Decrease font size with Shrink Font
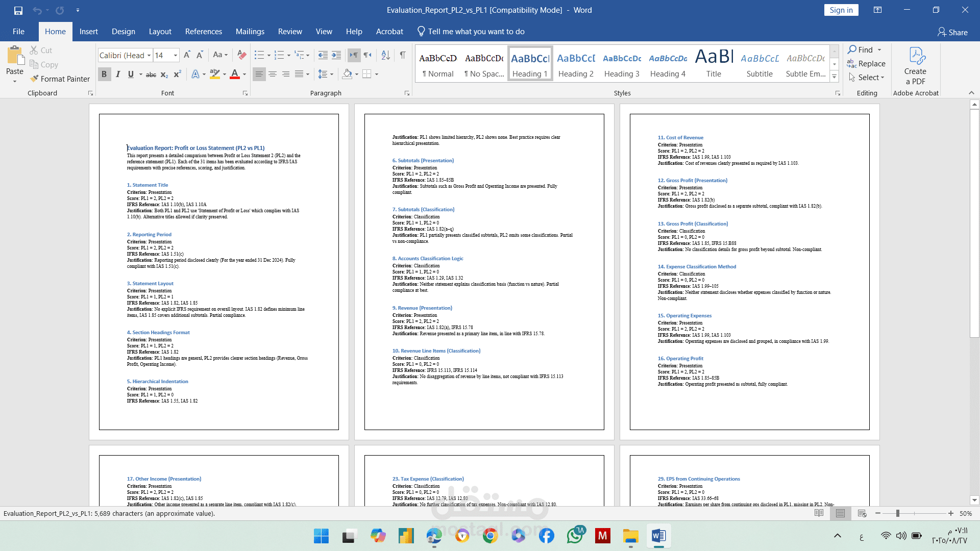This screenshot has width=980, height=551. (x=200, y=55)
